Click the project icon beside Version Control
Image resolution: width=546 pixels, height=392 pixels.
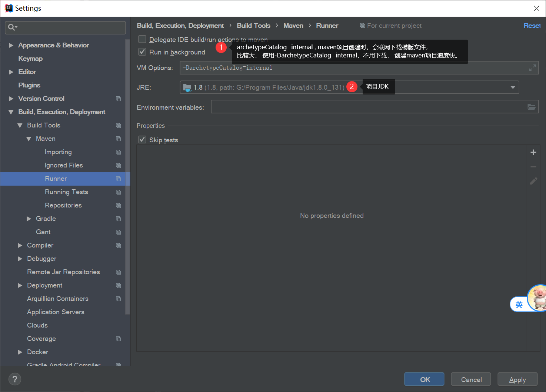[119, 99]
